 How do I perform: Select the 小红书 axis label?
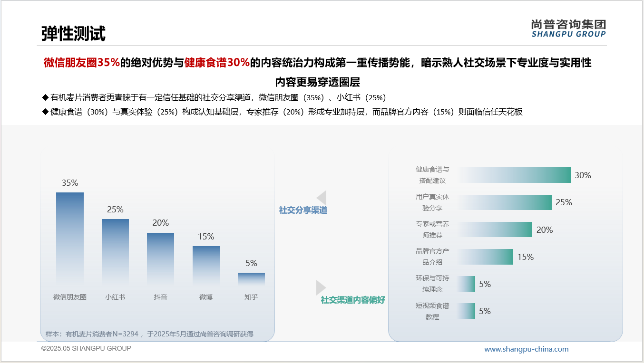pos(115,297)
